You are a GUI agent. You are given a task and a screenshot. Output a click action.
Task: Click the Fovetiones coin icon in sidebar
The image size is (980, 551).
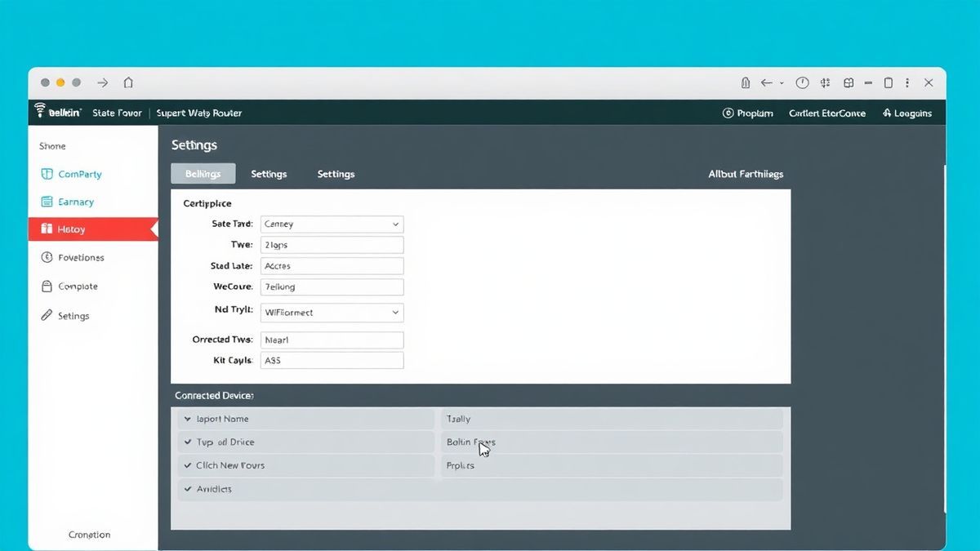46,257
